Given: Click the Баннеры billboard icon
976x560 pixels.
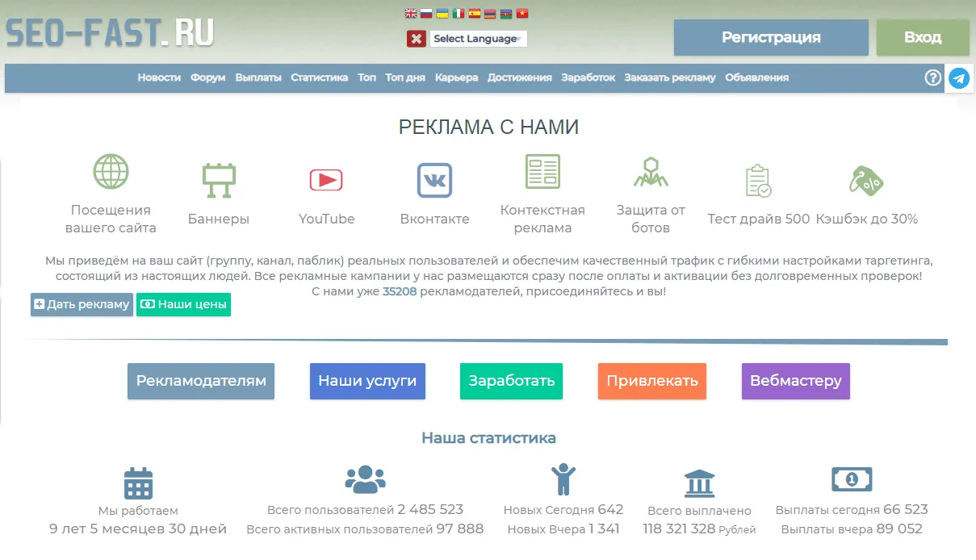Looking at the screenshot, I should point(218,179).
